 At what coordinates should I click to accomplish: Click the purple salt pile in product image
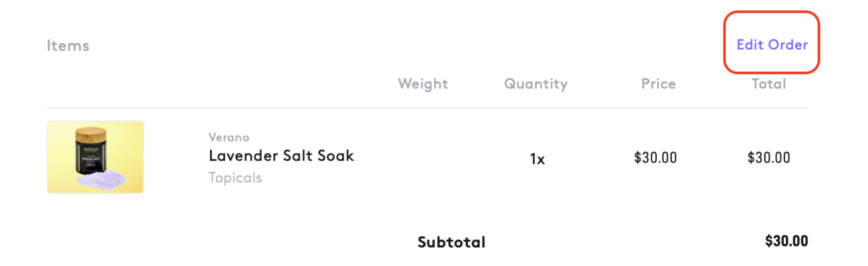[x=103, y=178]
